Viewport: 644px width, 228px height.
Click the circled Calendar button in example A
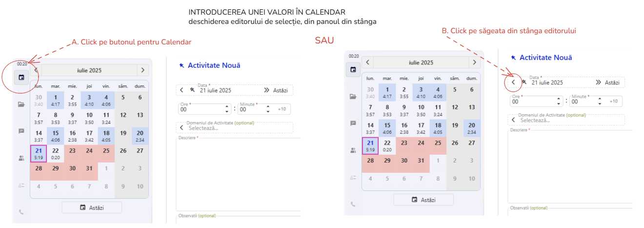tap(21, 78)
